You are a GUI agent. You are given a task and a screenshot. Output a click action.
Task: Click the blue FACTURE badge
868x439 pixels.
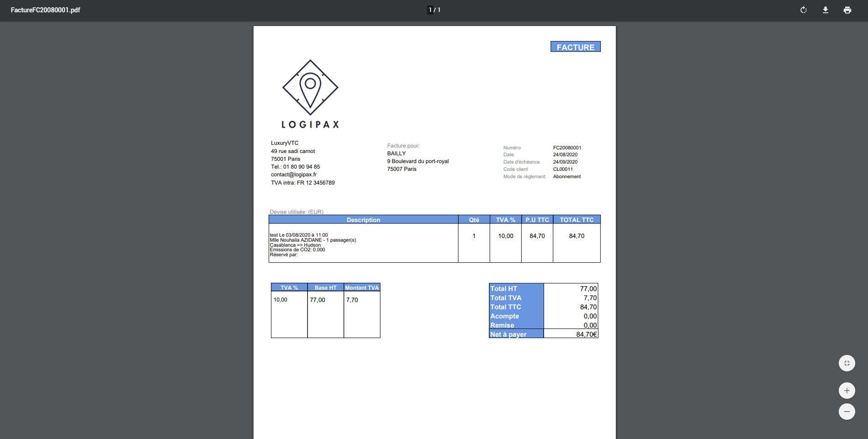click(575, 47)
